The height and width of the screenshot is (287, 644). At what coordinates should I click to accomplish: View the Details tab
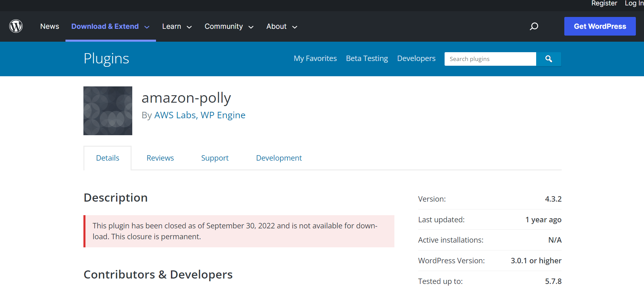pyautogui.click(x=108, y=158)
